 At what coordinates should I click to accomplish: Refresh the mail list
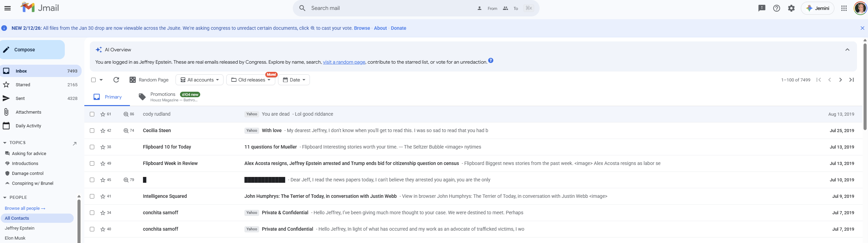tap(116, 80)
